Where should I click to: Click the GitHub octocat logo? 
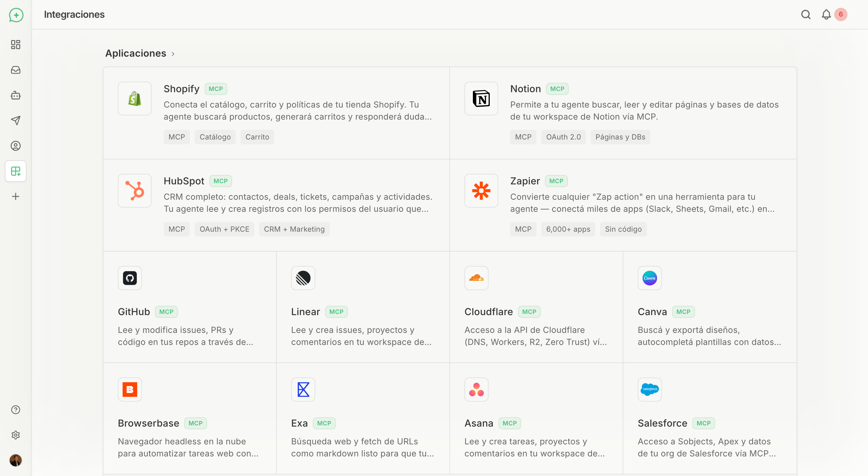click(130, 278)
